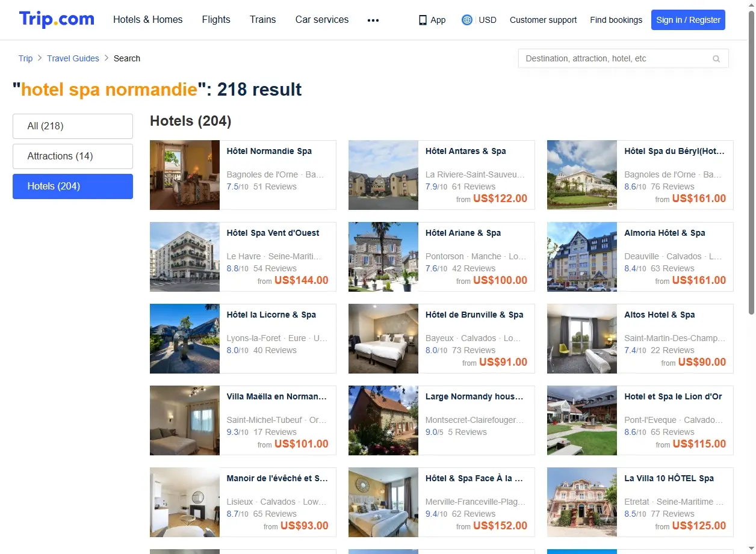Screen dimensions: 756x554
Task: Open Altos Hotel & Spa thumbnail
Action: coord(582,339)
